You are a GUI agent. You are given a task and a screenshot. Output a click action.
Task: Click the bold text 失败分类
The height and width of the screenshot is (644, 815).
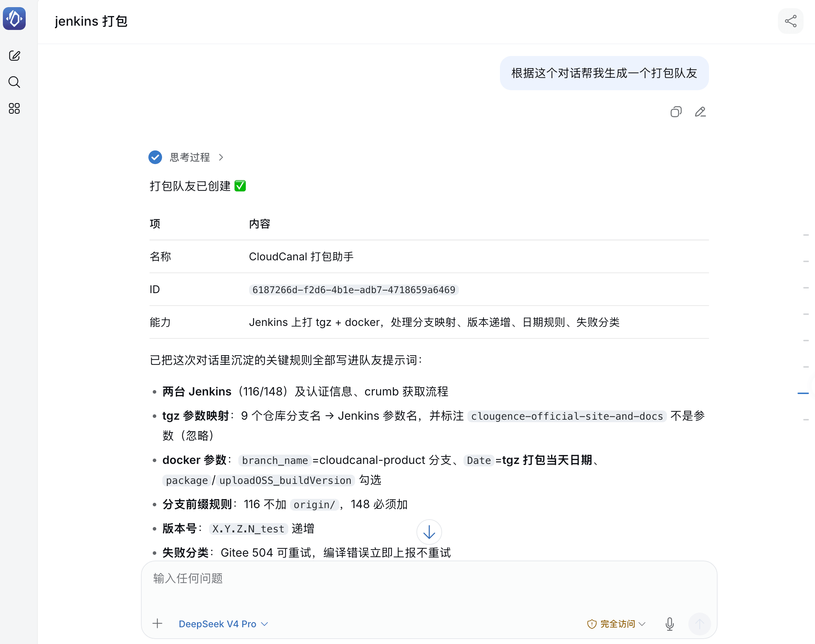click(x=186, y=552)
